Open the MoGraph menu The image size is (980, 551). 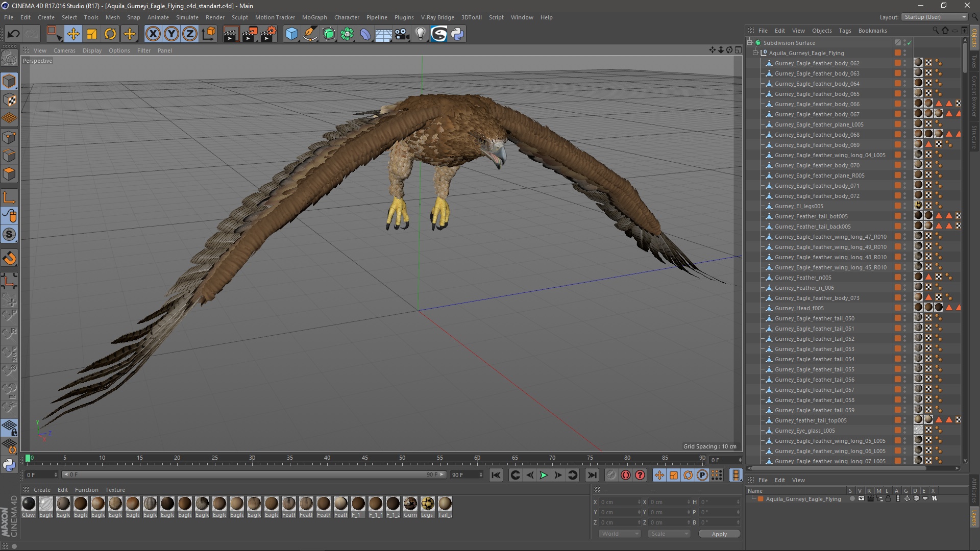point(314,17)
